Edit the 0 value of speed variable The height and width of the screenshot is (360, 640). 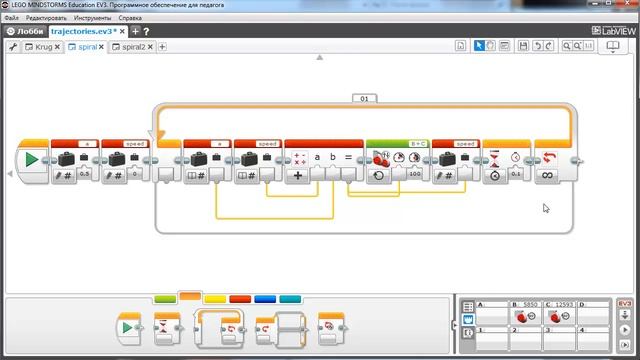pyautogui.click(x=135, y=174)
